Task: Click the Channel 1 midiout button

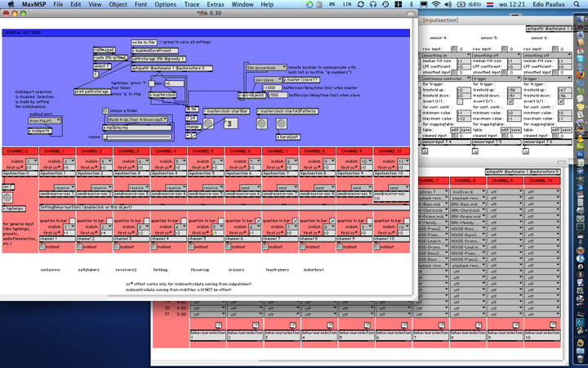Action: coord(42,247)
